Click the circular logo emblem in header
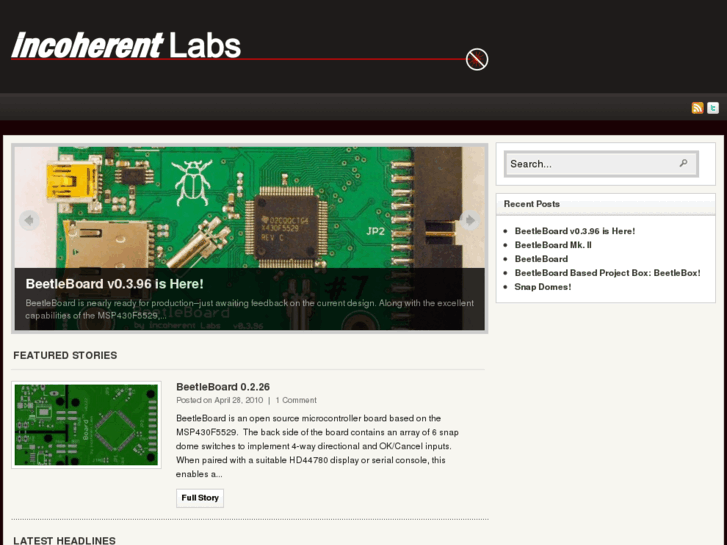This screenshot has width=727, height=545. coord(477,59)
